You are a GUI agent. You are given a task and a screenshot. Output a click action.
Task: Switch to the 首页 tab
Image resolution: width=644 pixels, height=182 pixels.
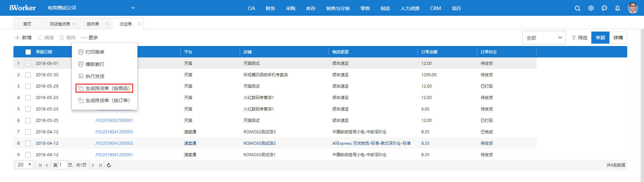pos(29,24)
